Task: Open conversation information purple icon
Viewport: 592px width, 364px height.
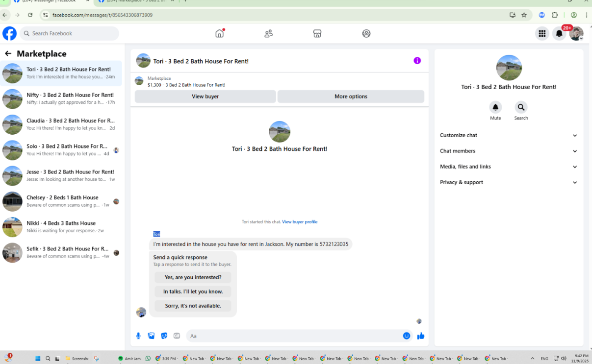Action: pos(417,61)
